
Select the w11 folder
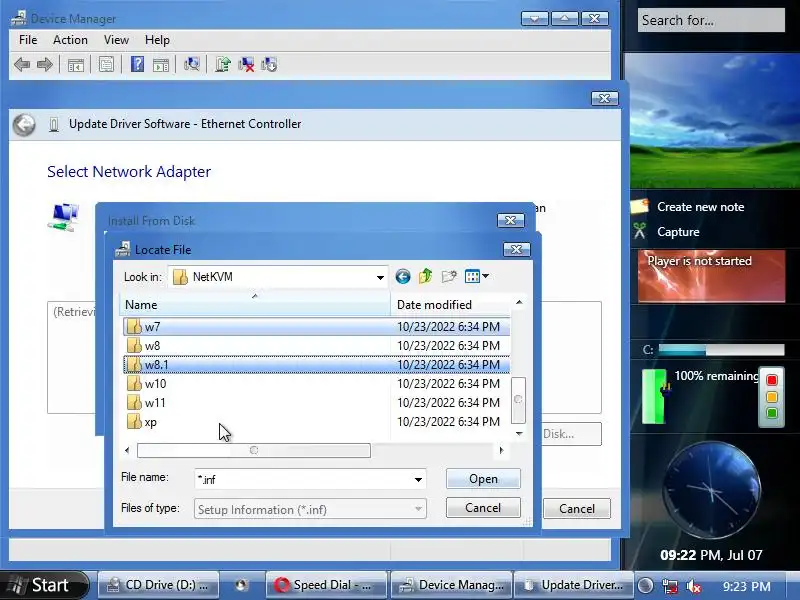316,403
